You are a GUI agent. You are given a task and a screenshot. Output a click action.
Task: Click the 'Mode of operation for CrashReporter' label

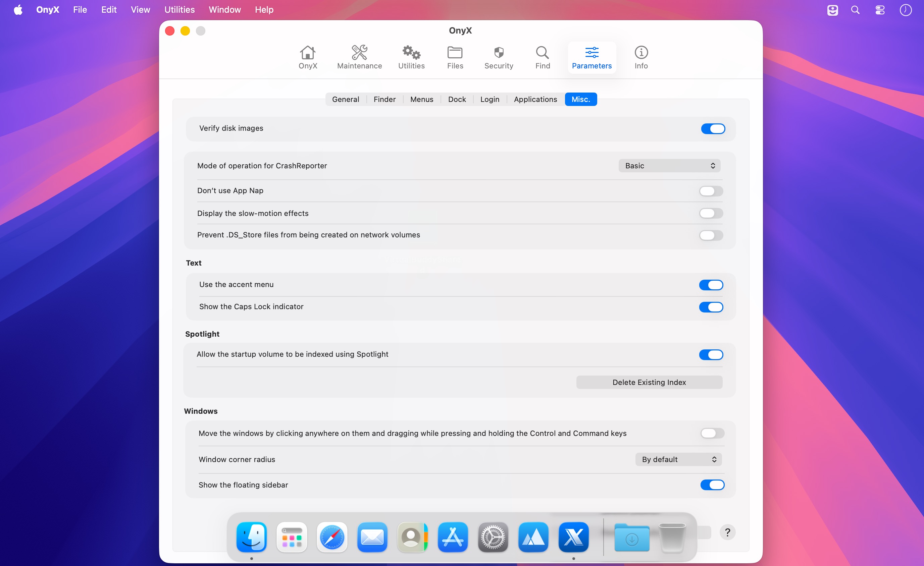pos(262,166)
